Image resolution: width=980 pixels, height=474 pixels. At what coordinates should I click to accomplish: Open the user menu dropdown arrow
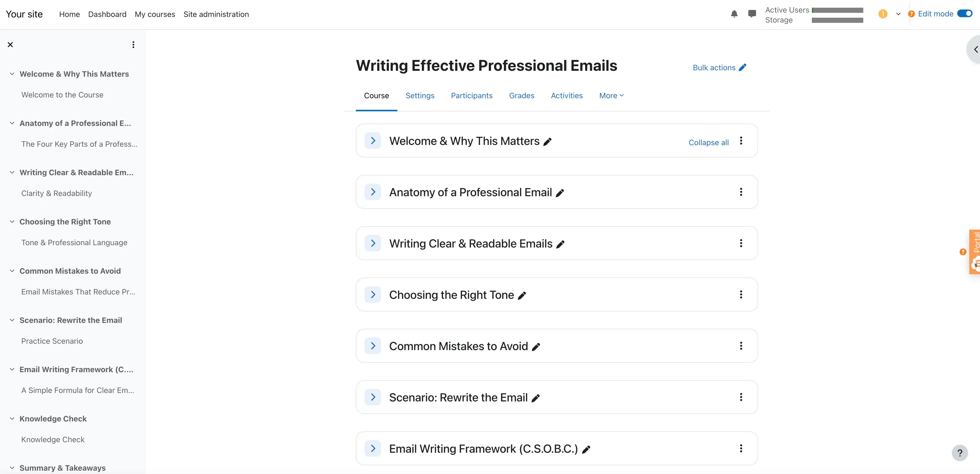(x=898, y=14)
